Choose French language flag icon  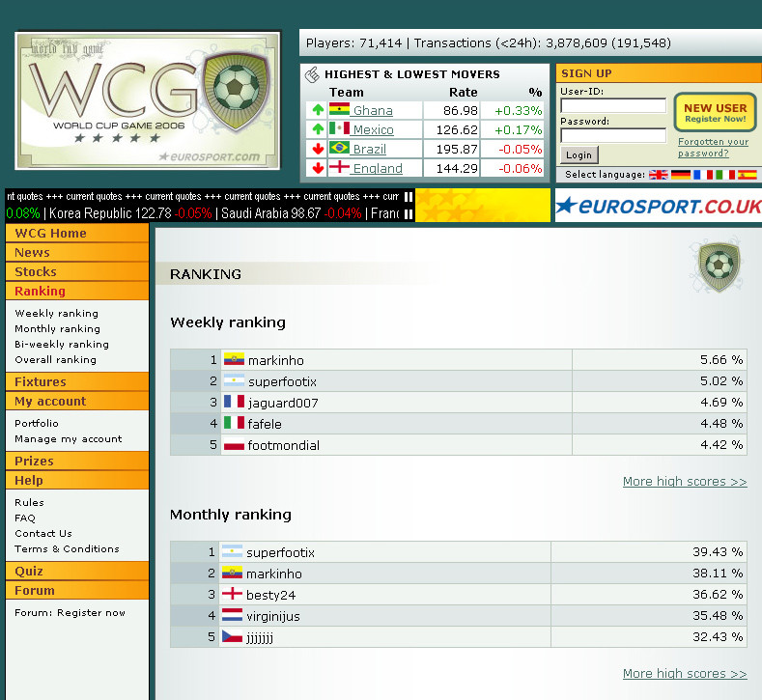[703, 175]
